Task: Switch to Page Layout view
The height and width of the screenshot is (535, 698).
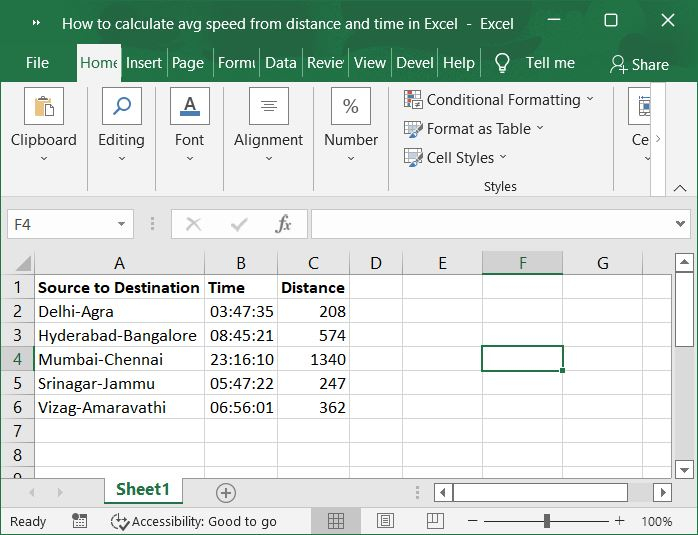Action: (x=385, y=521)
